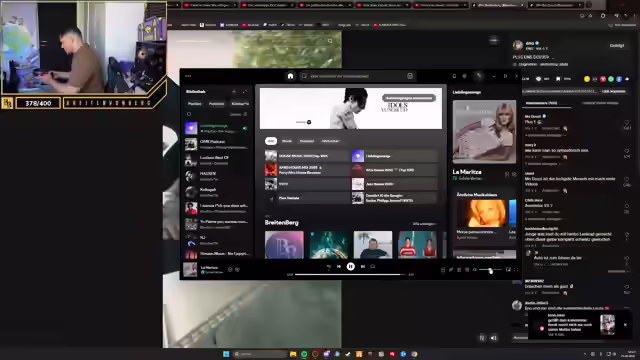Open Kollegah entry in library
This screenshot has width=640, height=360.
click(x=217, y=192)
